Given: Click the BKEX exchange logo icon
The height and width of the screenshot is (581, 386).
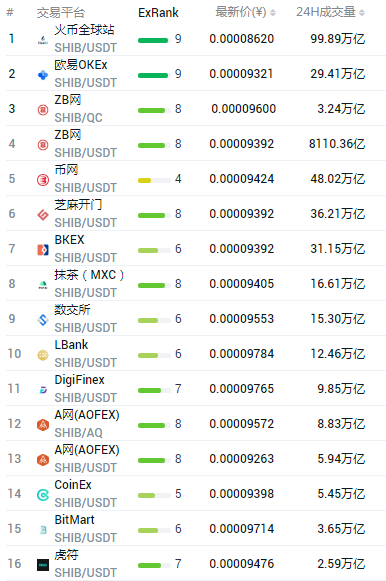Looking at the screenshot, I should click(43, 250).
